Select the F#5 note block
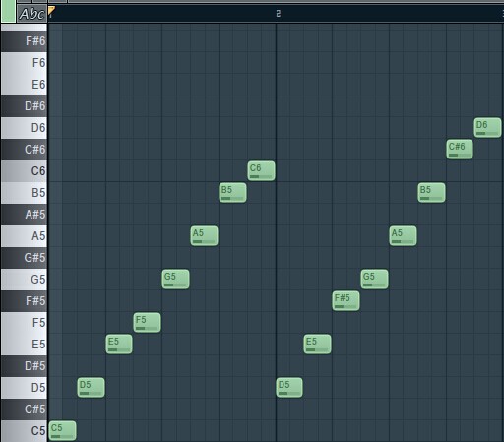Screen dimensions: 504x442 (x=346, y=301)
